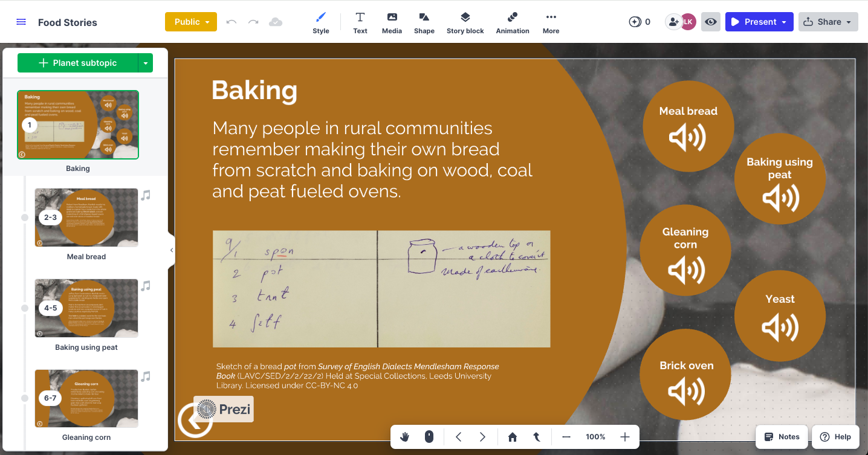868x455 pixels.
Task: Click the image caption about bread pot
Action: click(x=358, y=376)
